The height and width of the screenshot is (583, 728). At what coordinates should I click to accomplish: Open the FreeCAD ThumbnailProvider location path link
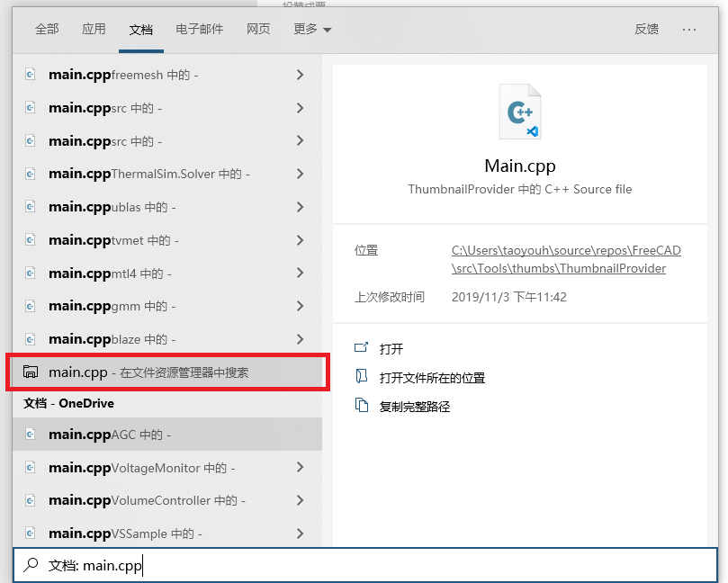pyautogui.click(x=566, y=259)
